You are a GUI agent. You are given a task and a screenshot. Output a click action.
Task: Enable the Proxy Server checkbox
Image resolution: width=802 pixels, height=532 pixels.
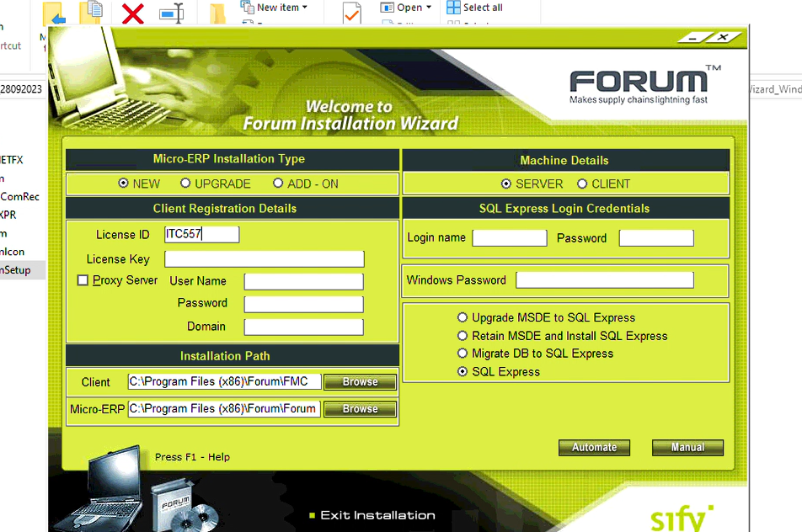[83, 280]
